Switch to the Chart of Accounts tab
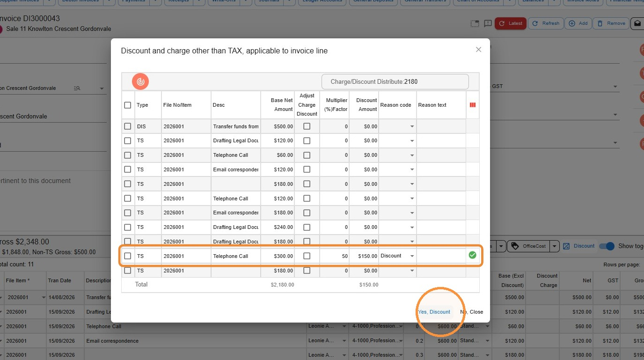 pyautogui.click(x=478, y=1)
